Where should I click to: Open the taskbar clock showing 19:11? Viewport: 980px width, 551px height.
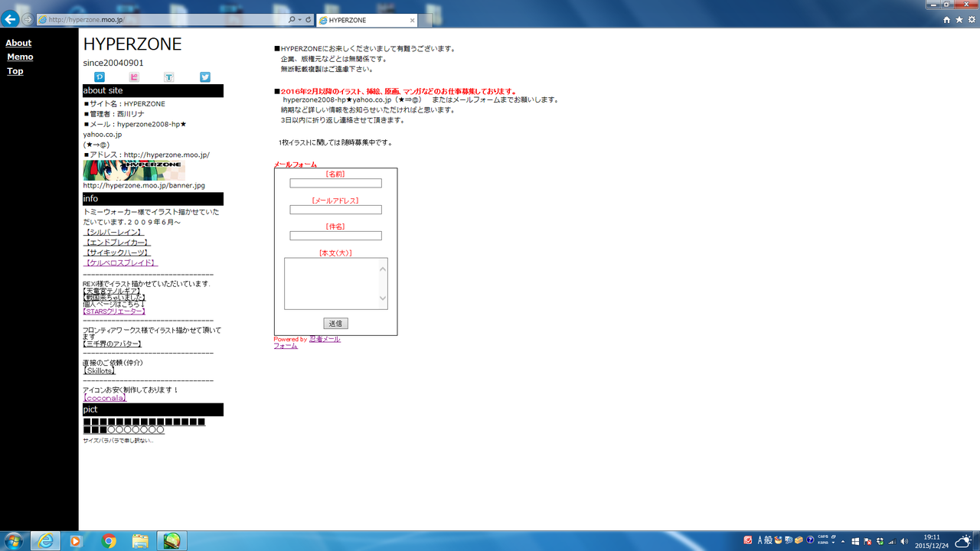click(x=932, y=541)
